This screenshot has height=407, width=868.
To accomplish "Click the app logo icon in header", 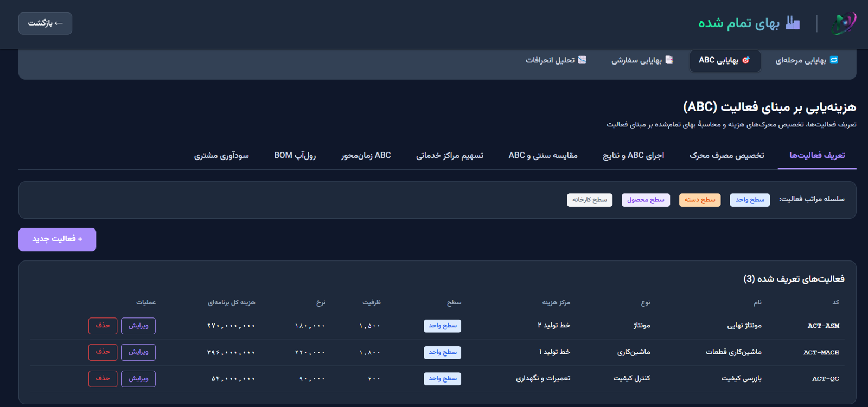I will pyautogui.click(x=844, y=23).
